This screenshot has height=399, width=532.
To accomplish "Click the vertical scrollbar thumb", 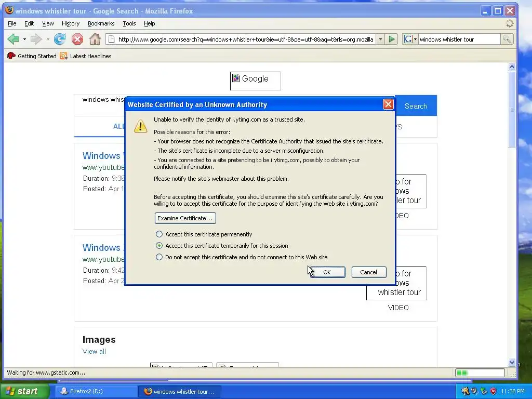I will click(512, 109).
